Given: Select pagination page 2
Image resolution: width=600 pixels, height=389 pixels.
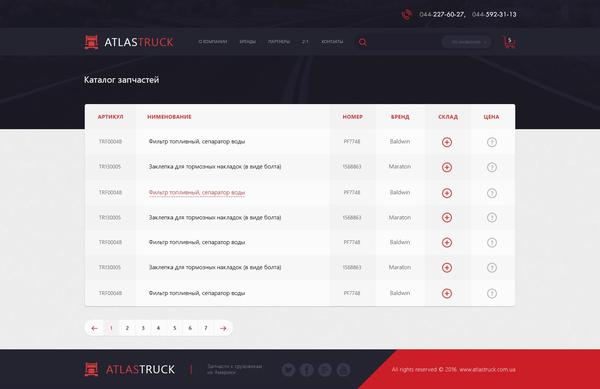Looking at the screenshot, I should click(127, 328).
